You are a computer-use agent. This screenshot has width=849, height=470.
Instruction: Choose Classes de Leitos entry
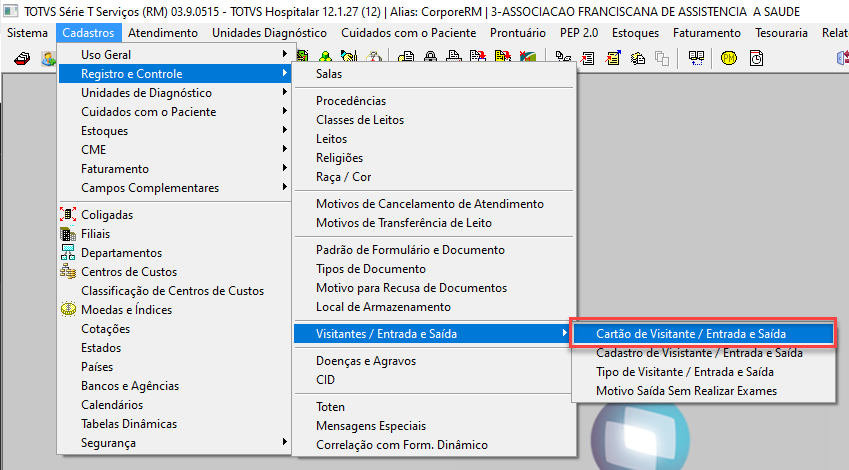(434, 120)
